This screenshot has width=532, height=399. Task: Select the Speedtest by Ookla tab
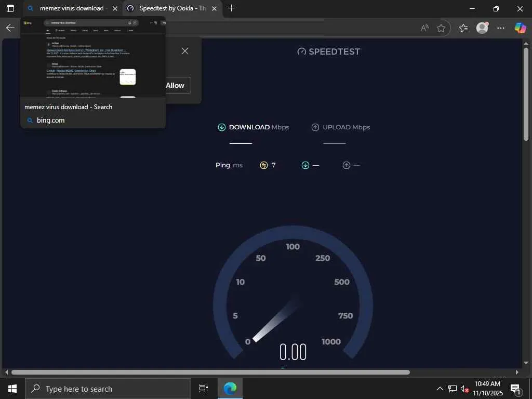point(172,8)
